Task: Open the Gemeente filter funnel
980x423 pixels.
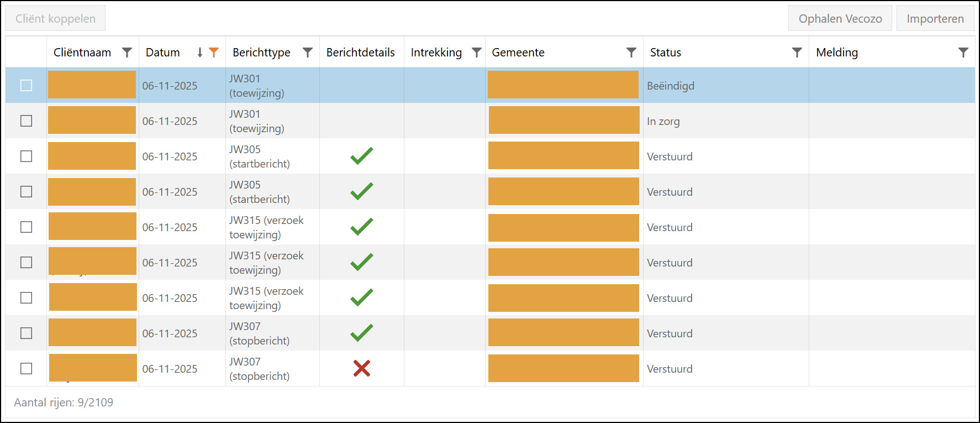Action: (x=631, y=53)
